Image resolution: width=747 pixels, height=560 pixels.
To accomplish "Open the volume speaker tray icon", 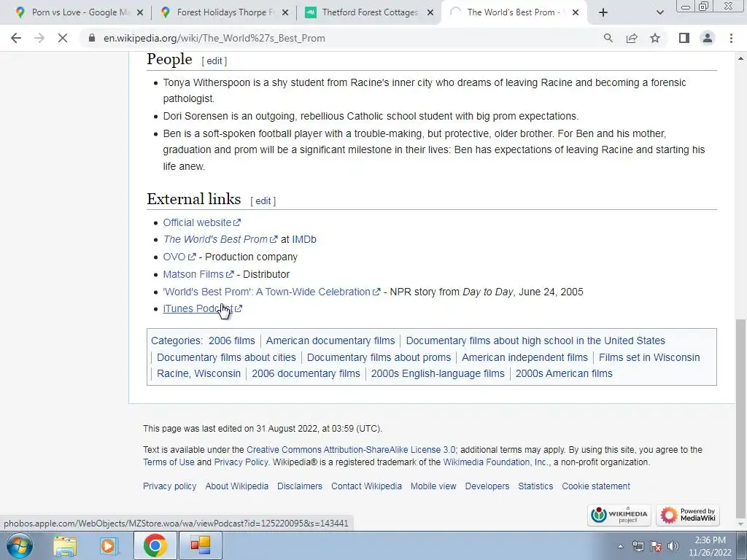I will (x=673, y=546).
